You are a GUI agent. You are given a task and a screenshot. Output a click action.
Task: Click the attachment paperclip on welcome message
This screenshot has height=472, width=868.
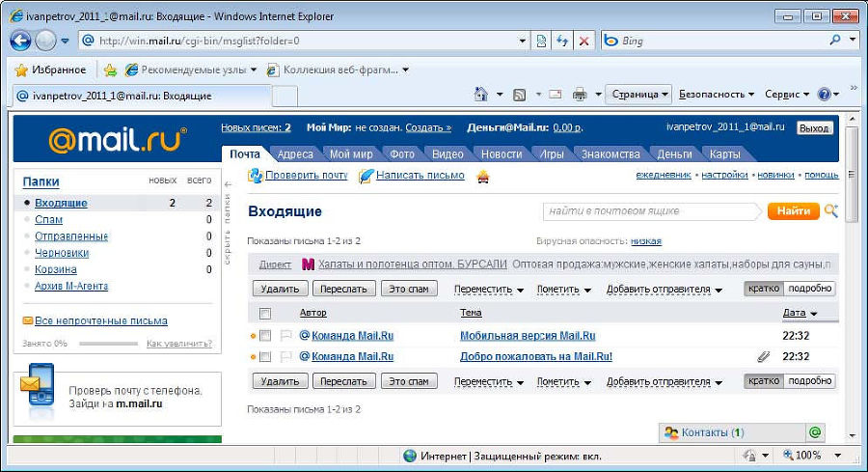pos(763,356)
